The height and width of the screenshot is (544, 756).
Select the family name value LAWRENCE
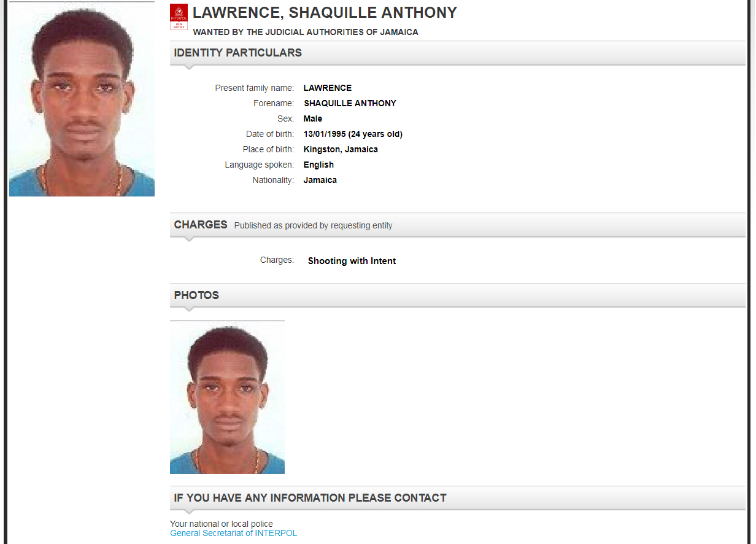[328, 88]
